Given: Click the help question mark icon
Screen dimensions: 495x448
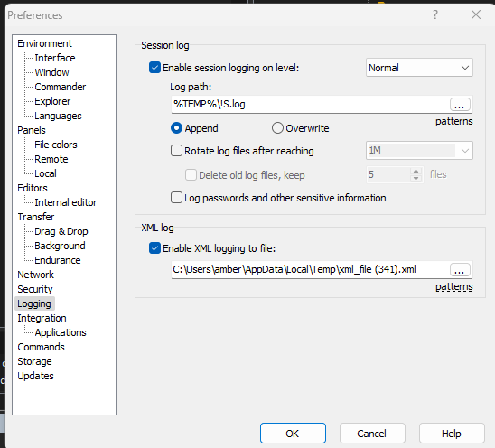Looking at the screenshot, I should click(x=435, y=14).
